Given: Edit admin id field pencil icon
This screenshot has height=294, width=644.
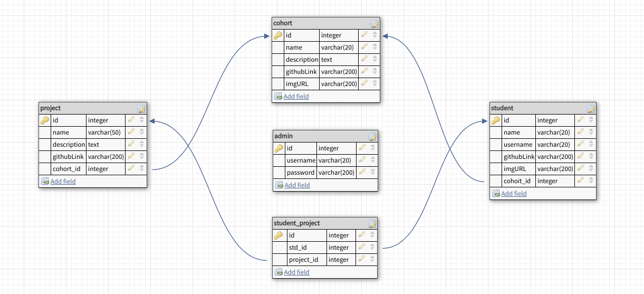Looking at the screenshot, I should point(362,148).
